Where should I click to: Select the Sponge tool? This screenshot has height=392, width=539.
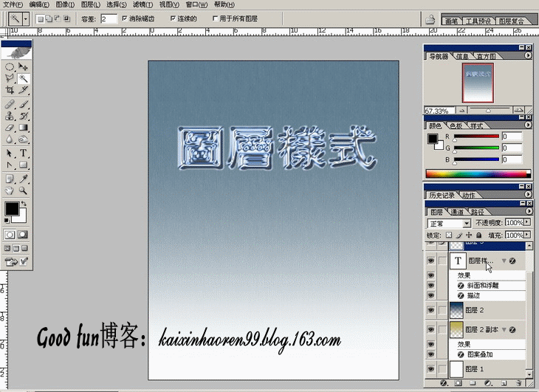23,139
